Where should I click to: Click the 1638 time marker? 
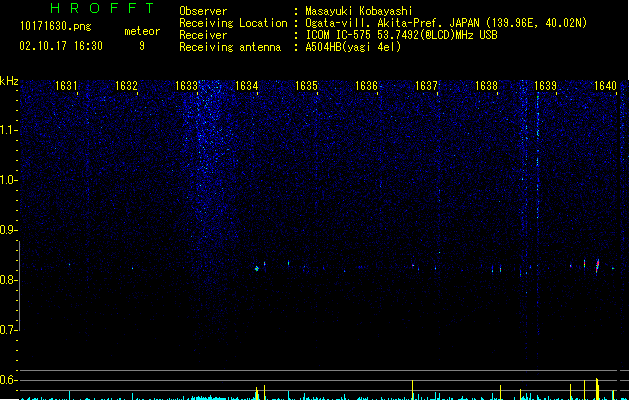point(486,86)
